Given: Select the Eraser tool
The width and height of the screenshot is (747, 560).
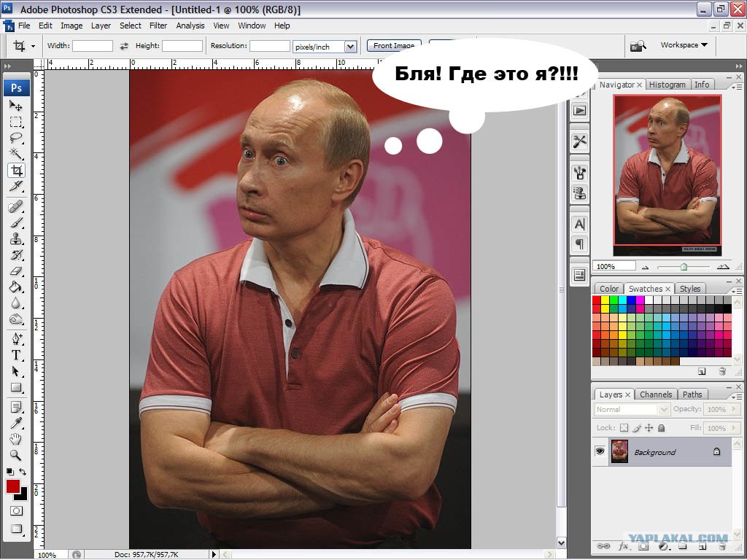Looking at the screenshot, I should click(16, 271).
